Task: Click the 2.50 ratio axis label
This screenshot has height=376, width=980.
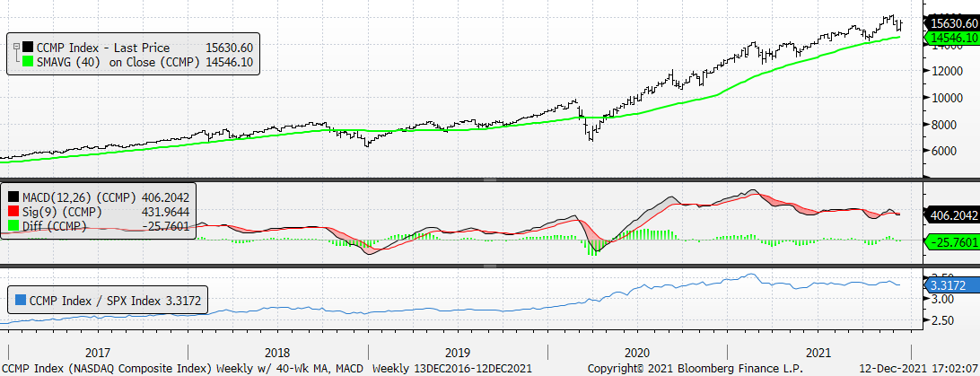Action: coord(944,321)
